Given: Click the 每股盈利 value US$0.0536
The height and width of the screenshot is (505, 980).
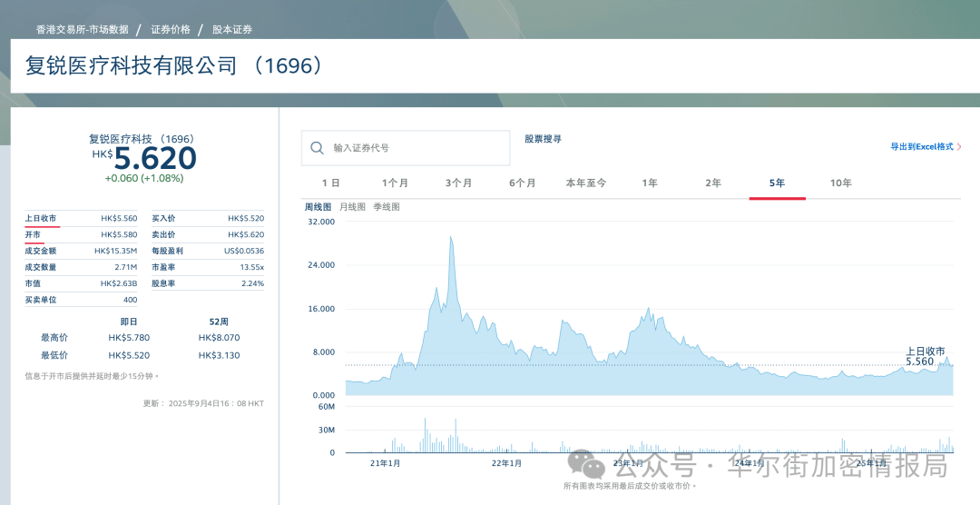Looking at the screenshot, I should (244, 251).
